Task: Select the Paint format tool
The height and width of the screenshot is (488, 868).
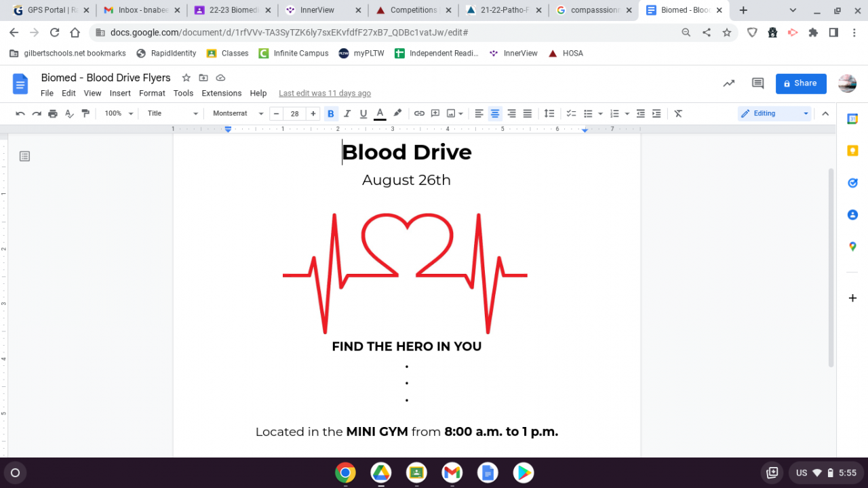Action: point(85,114)
